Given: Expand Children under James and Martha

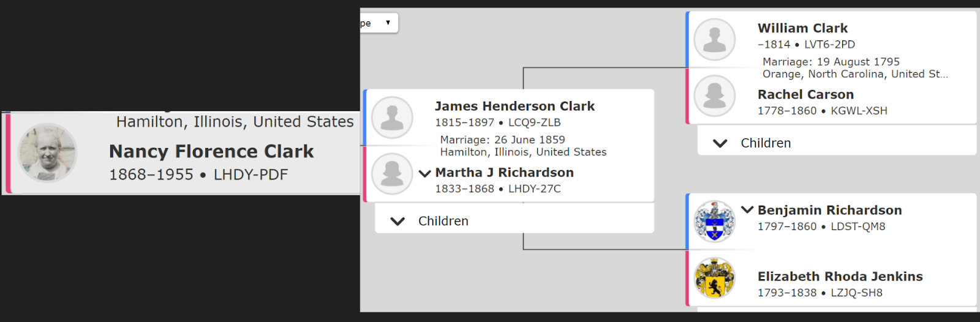Looking at the screenshot, I should click(x=398, y=221).
